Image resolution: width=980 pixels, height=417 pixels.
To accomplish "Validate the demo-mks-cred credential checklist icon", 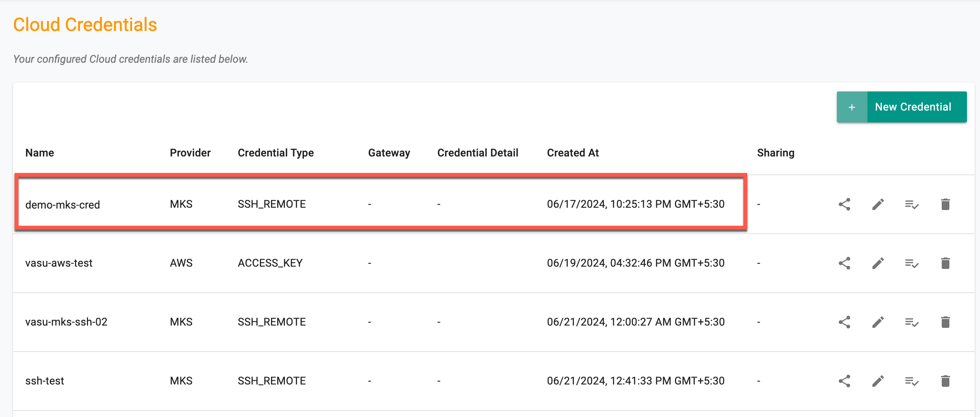I will [x=912, y=204].
